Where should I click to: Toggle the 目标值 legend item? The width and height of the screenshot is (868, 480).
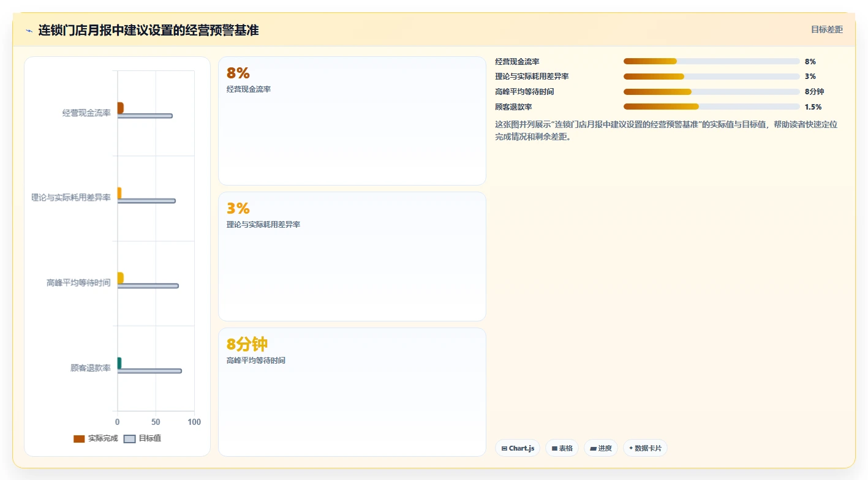coord(142,438)
